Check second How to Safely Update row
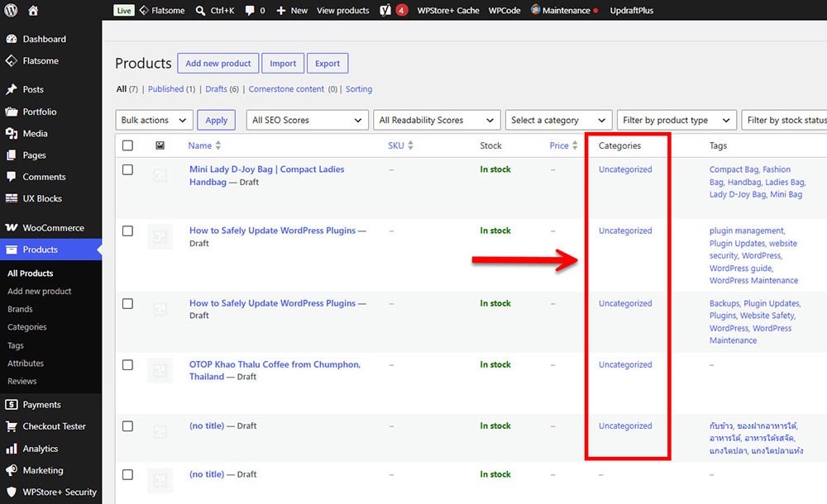 pos(127,304)
